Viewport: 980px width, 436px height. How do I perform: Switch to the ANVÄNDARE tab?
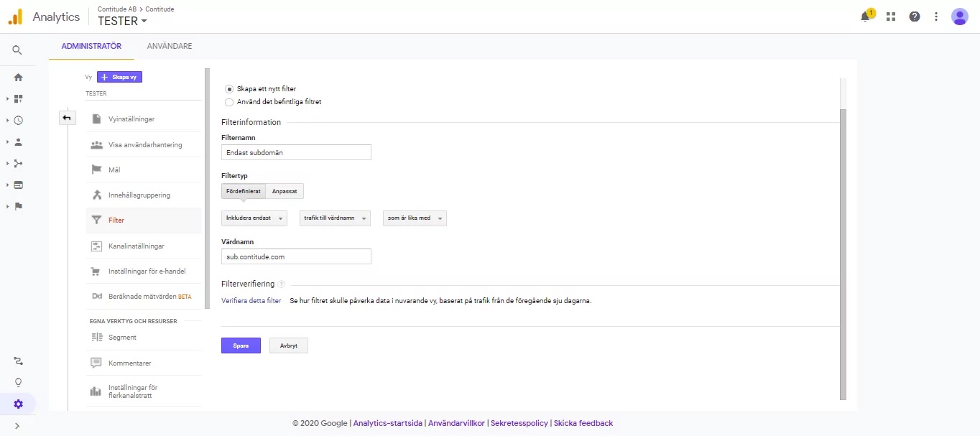pos(169,46)
